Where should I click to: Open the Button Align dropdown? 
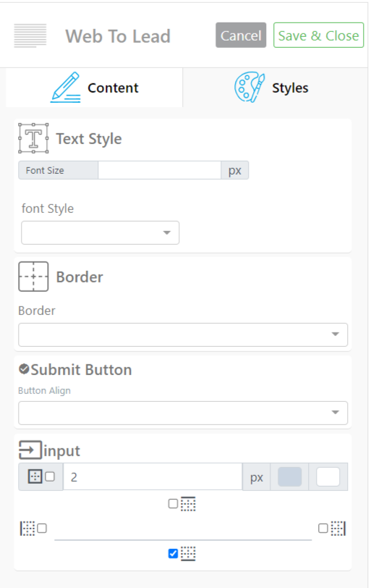click(183, 413)
